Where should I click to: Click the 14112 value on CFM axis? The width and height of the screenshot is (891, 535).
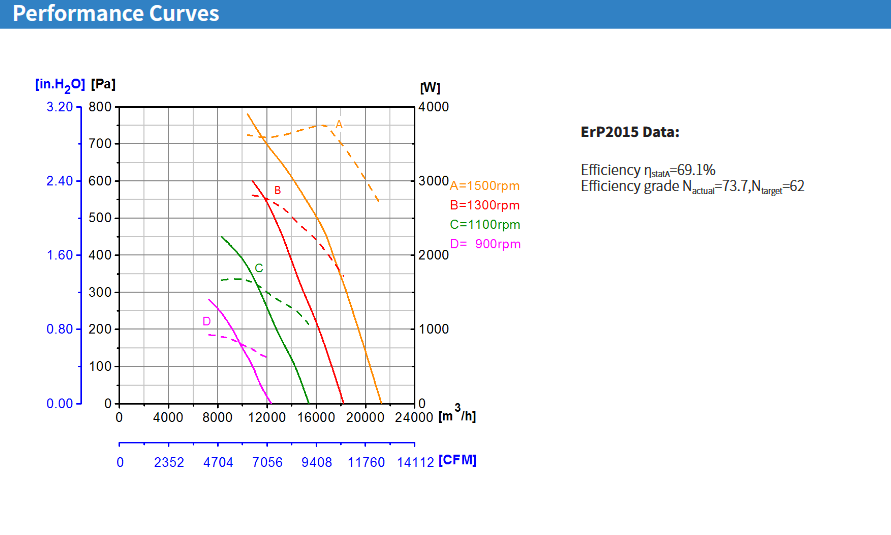tap(413, 462)
